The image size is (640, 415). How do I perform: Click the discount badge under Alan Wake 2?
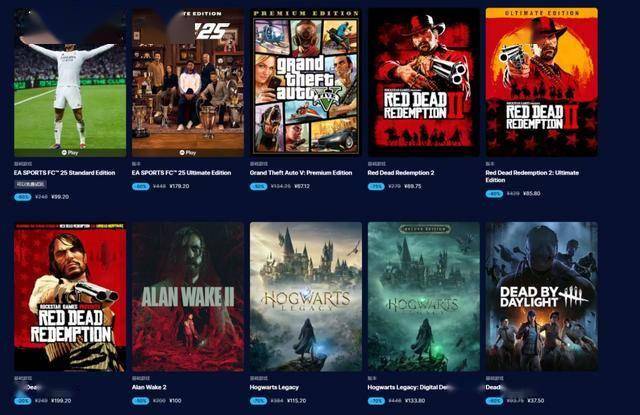click(140, 401)
